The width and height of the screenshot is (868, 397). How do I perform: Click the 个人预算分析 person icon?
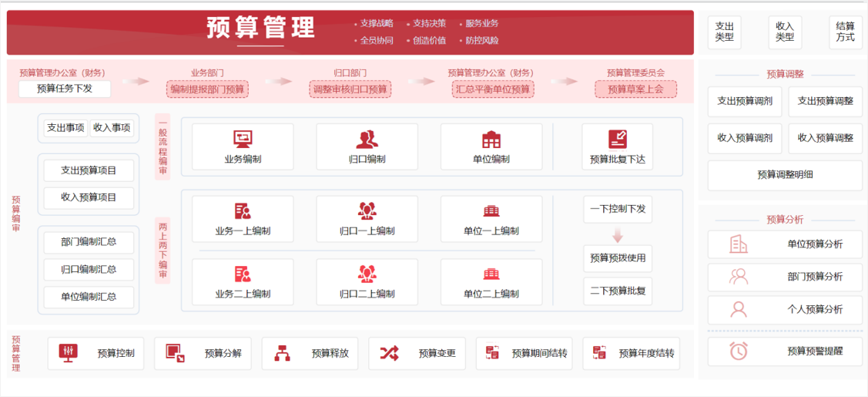(x=739, y=309)
